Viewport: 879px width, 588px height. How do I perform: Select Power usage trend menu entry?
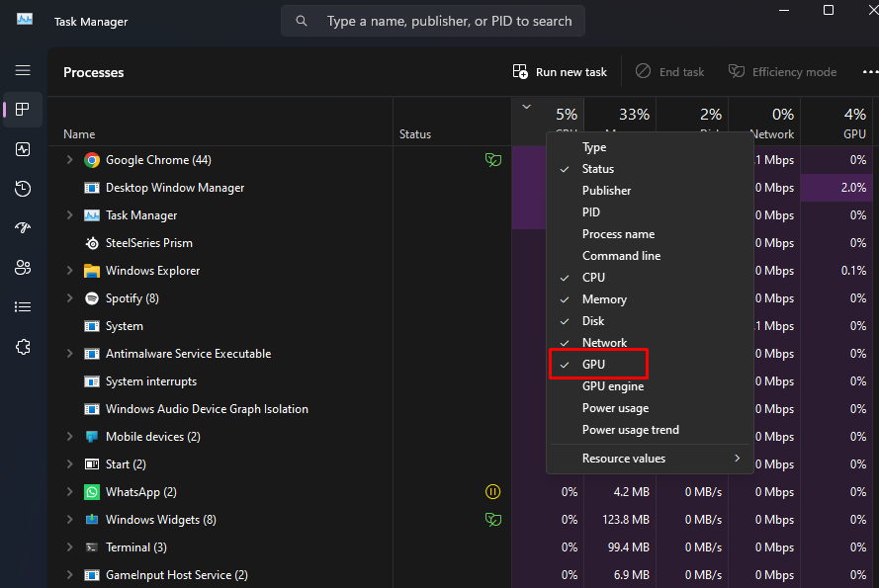630,430
